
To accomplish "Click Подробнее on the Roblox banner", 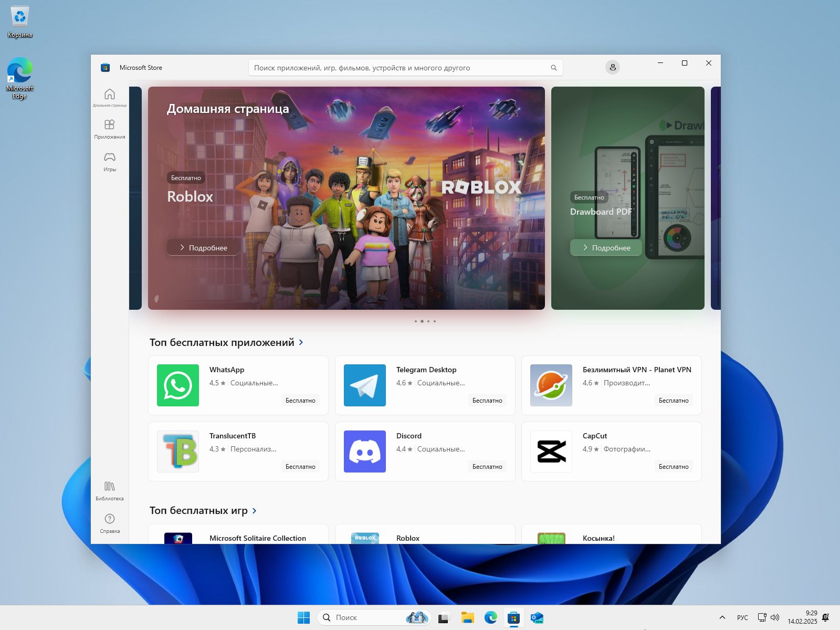I will pyautogui.click(x=203, y=247).
